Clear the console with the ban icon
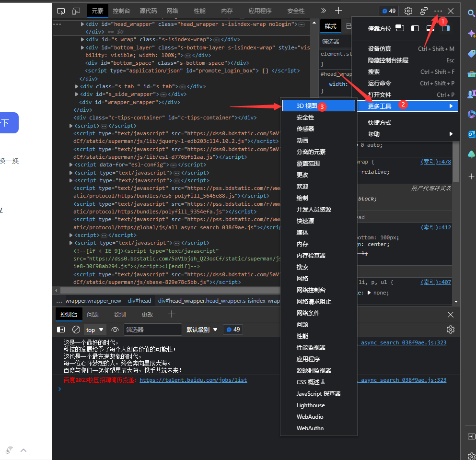 coord(76,330)
